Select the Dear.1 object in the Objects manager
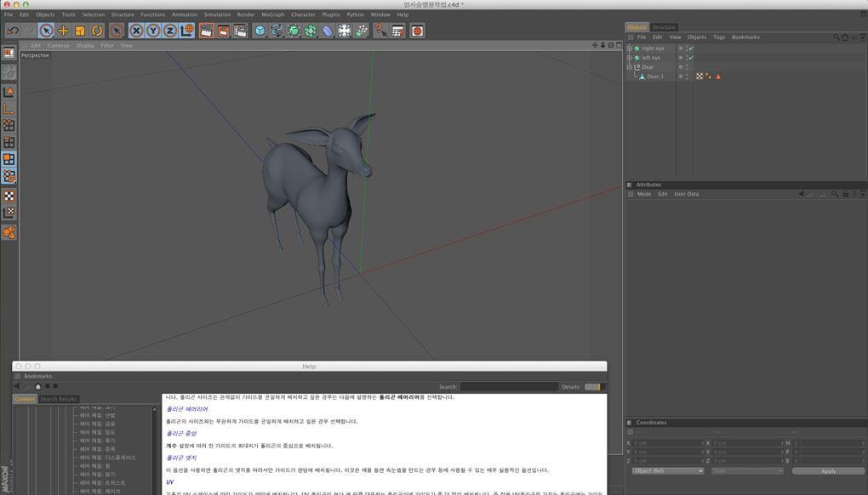 (655, 77)
